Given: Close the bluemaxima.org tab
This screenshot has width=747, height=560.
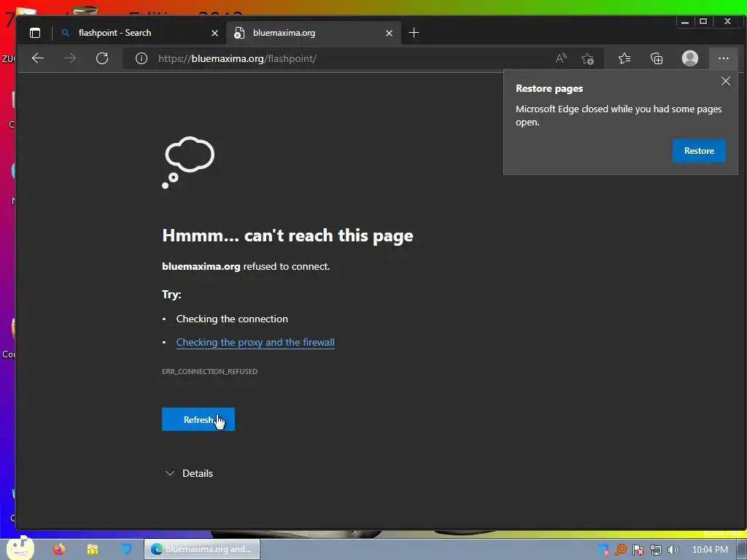Looking at the screenshot, I should (390, 33).
